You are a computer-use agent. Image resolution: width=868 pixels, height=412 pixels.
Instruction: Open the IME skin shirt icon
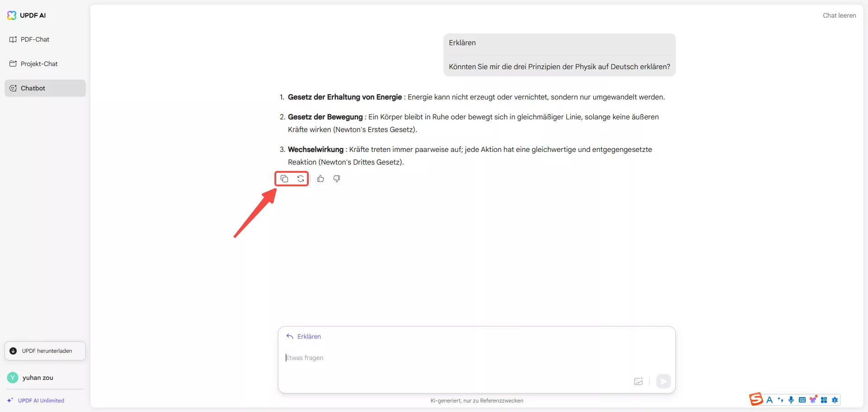click(813, 399)
